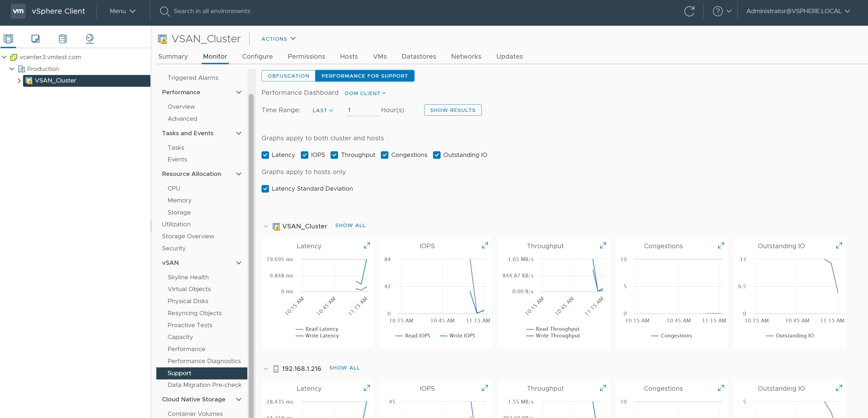Expand the VSAN_Cluster Throughput chart
This screenshot has height=418, width=868.
tap(603, 246)
